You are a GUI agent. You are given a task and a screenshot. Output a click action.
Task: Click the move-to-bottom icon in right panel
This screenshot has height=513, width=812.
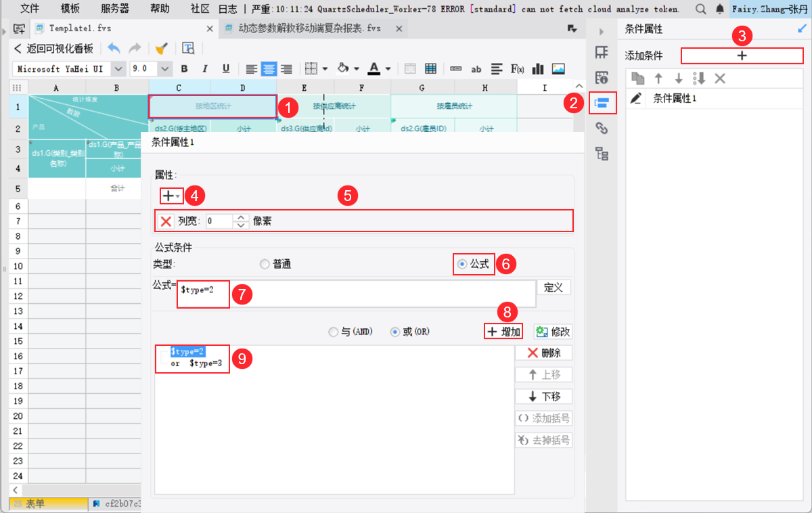coord(699,78)
